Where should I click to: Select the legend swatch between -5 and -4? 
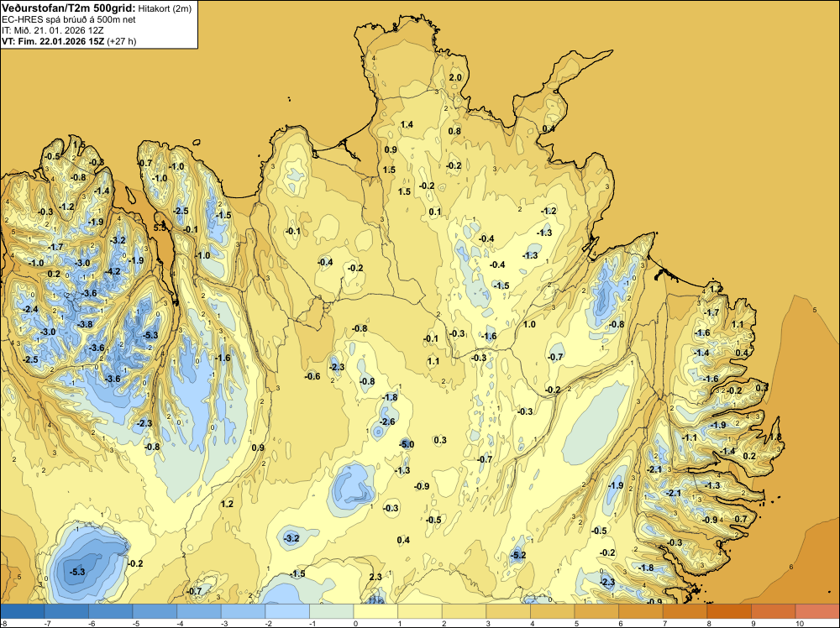(x=155, y=611)
